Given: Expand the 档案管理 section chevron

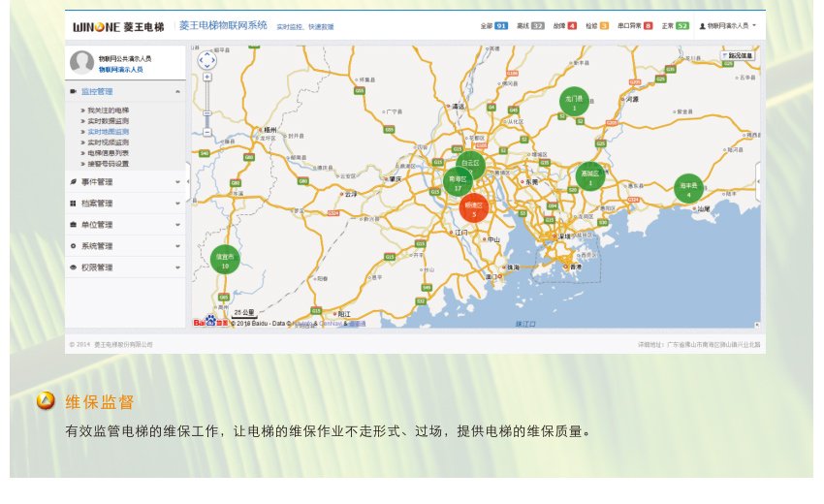Looking at the screenshot, I should pos(177,204).
